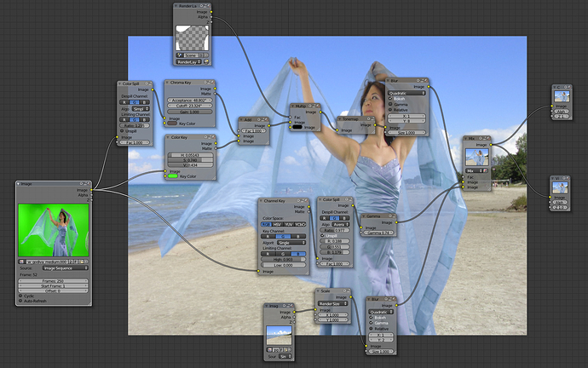This screenshot has width=588, height=368.
Task: Collapse the Chroma Key node
Action: coord(167,83)
